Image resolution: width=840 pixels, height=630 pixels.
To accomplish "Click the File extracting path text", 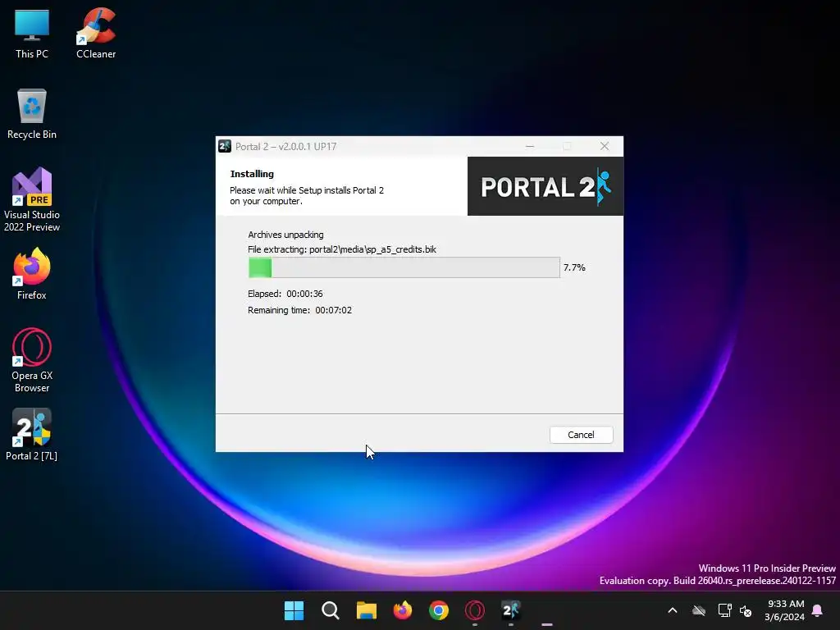I will click(x=342, y=249).
